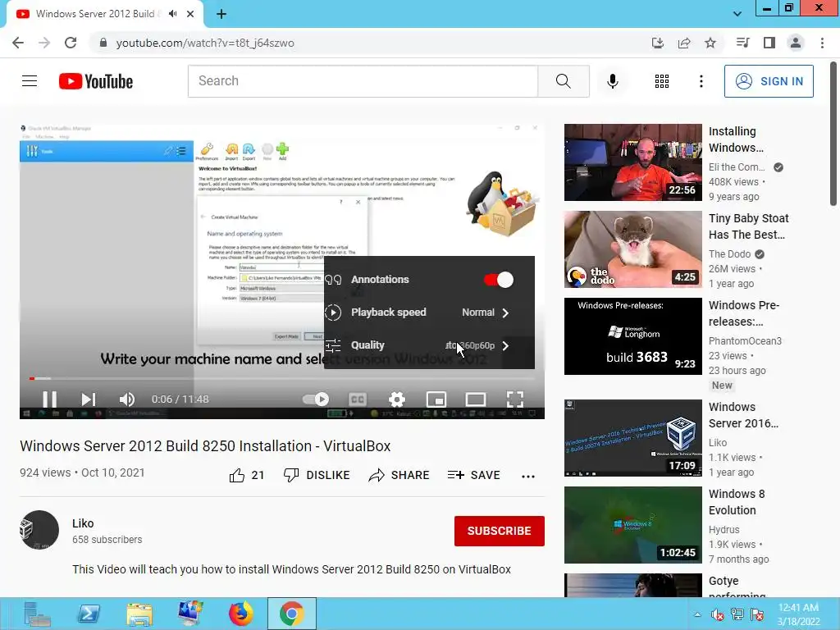The image size is (840, 630).
Task: Open Playback speed submenu
Action: pos(429,313)
